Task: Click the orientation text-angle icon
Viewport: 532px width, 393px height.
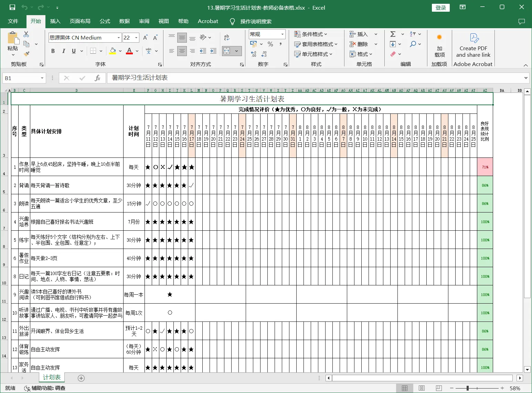Action: [203, 37]
